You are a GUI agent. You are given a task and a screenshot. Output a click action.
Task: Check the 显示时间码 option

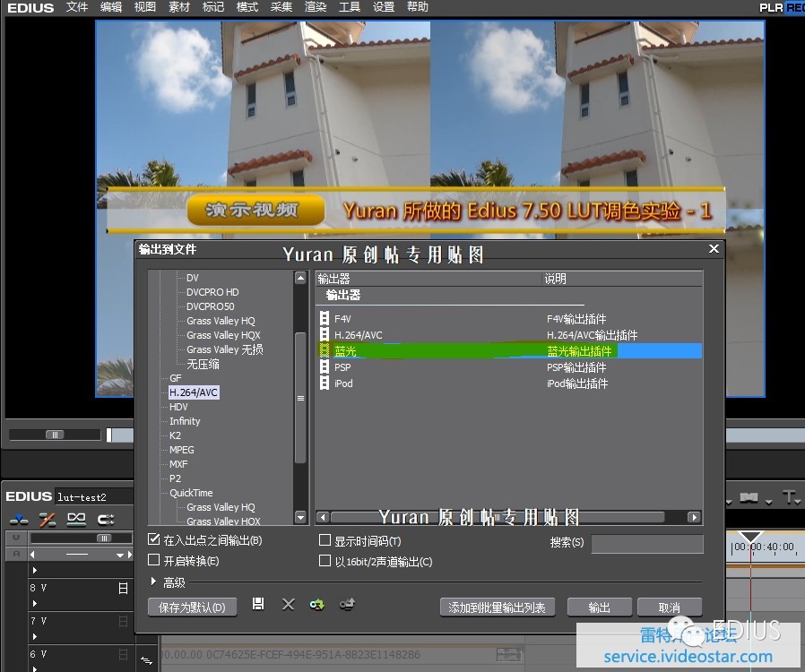pos(325,541)
